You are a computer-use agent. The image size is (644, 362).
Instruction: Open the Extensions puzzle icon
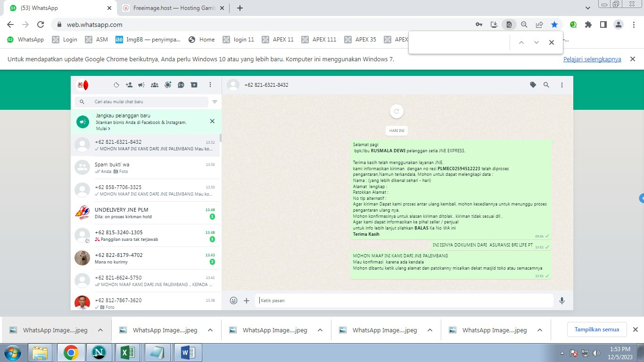[x=588, y=25]
